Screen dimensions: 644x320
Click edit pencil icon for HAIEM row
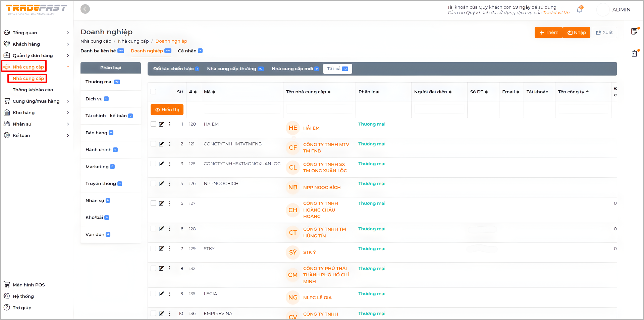[x=161, y=124]
